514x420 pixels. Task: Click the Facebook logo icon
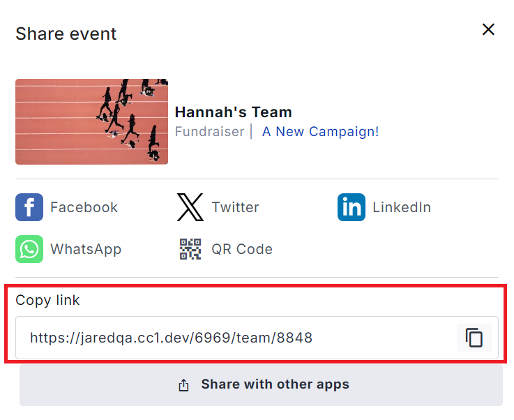[29, 207]
